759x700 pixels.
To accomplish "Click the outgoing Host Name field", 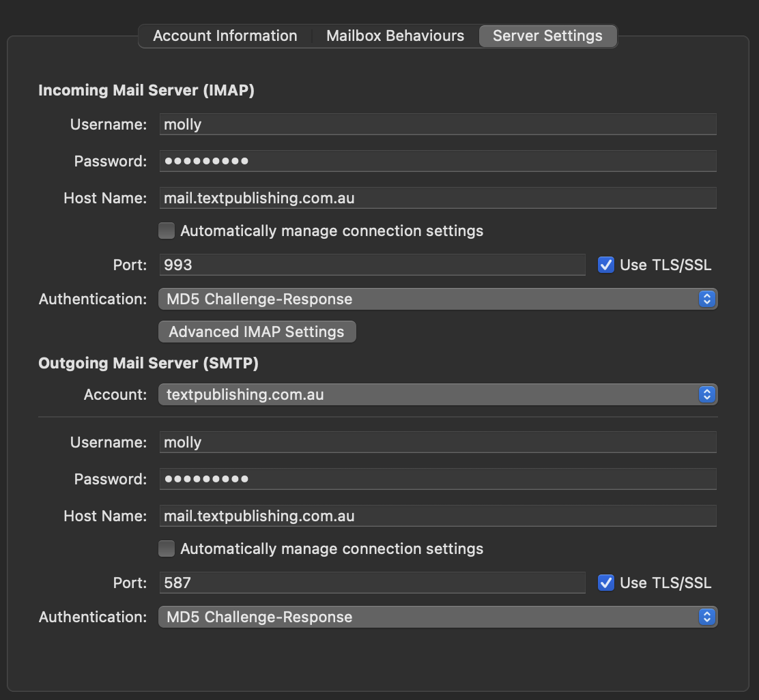I will [x=438, y=516].
